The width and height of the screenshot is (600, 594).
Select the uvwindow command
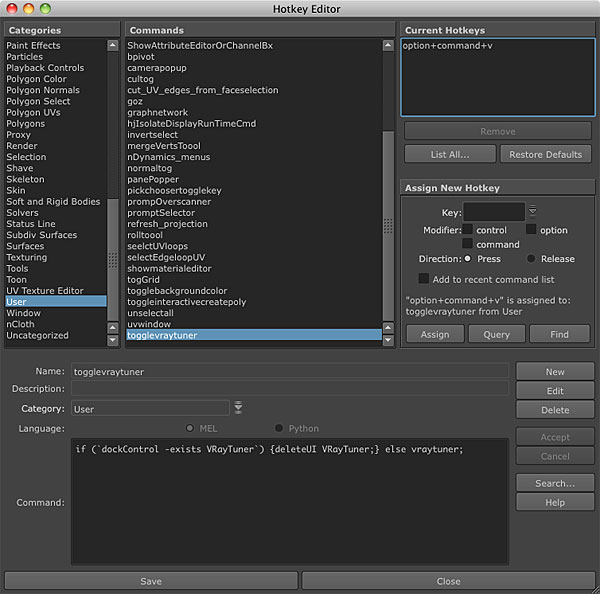coord(254,324)
